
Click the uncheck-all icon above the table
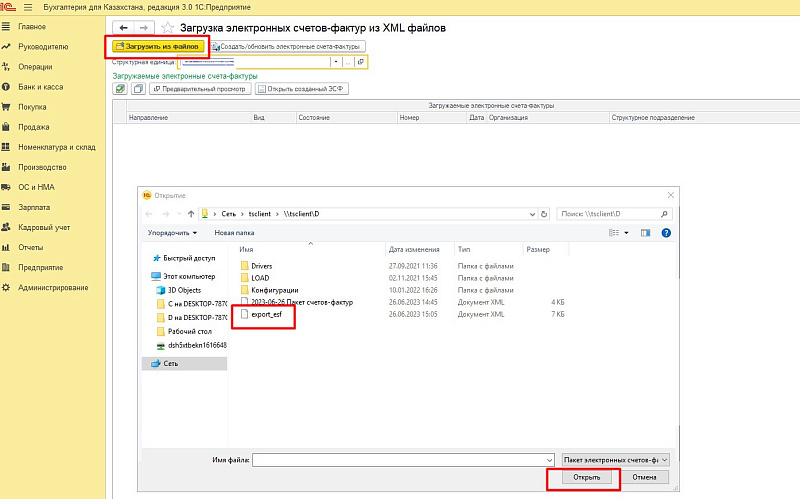136,89
